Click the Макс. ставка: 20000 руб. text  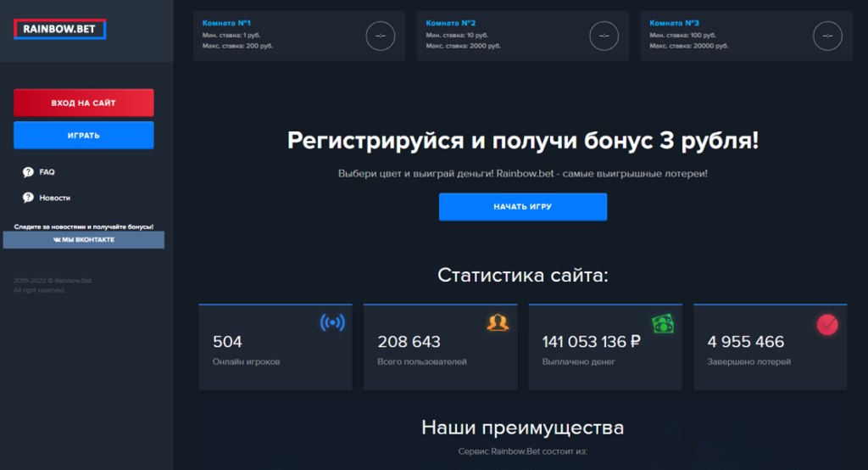pos(688,46)
